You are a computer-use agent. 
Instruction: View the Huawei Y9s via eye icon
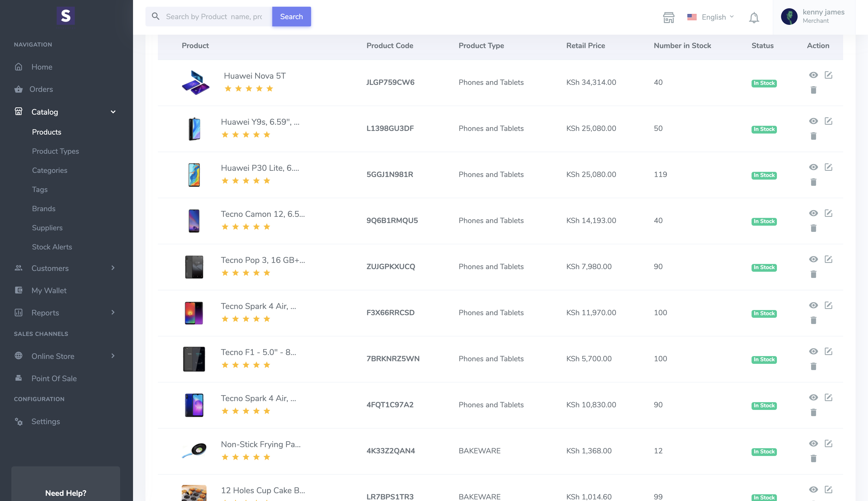pos(813,121)
